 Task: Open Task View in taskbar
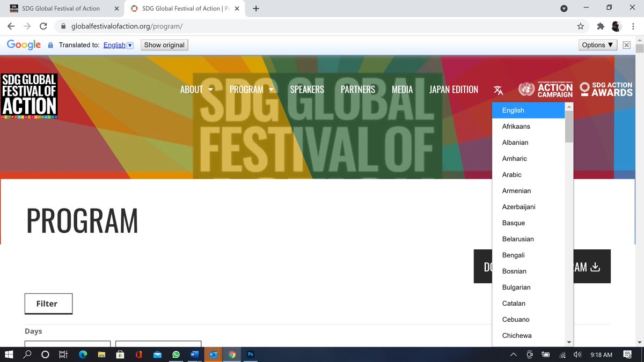[63, 354]
